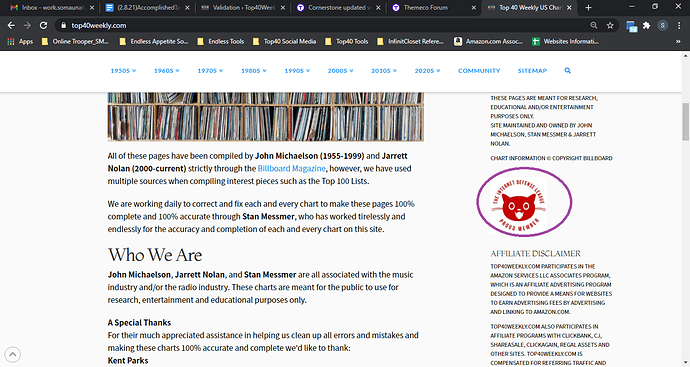The height and width of the screenshot is (367, 690).
Task: Click Chart Information Copyright Billboard text
Action: 551,158
